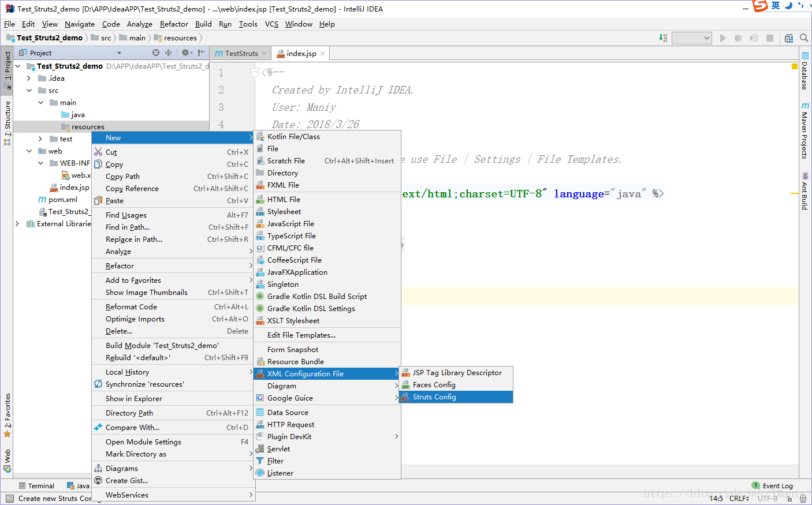Image resolution: width=812 pixels, height=505 pixels.
Task: Click the Project panel settings gear icon
Action: pyautogui.click(x=186, y=53)
